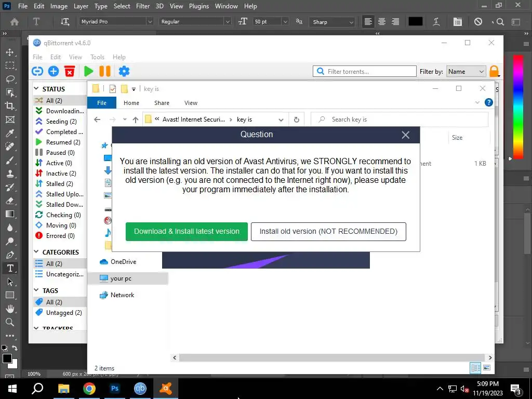Click the Explorer horizontal scrollbar
The width and height of the screenshot is (532, 399).
(332, 357)
